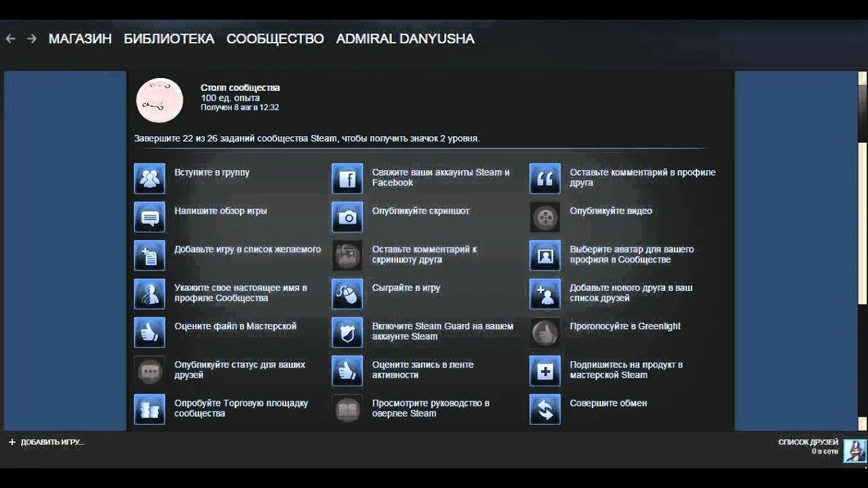Click the 'Добавьте игру в список желаемого' text
Viewport: 868px width, 488px height.
(x=248, y=249)
